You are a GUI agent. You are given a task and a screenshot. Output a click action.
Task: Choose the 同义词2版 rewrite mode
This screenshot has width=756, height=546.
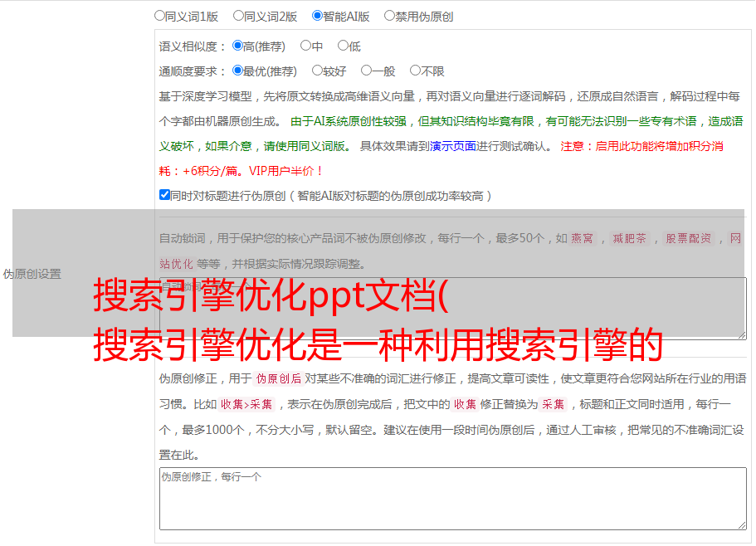click(239, 15)
